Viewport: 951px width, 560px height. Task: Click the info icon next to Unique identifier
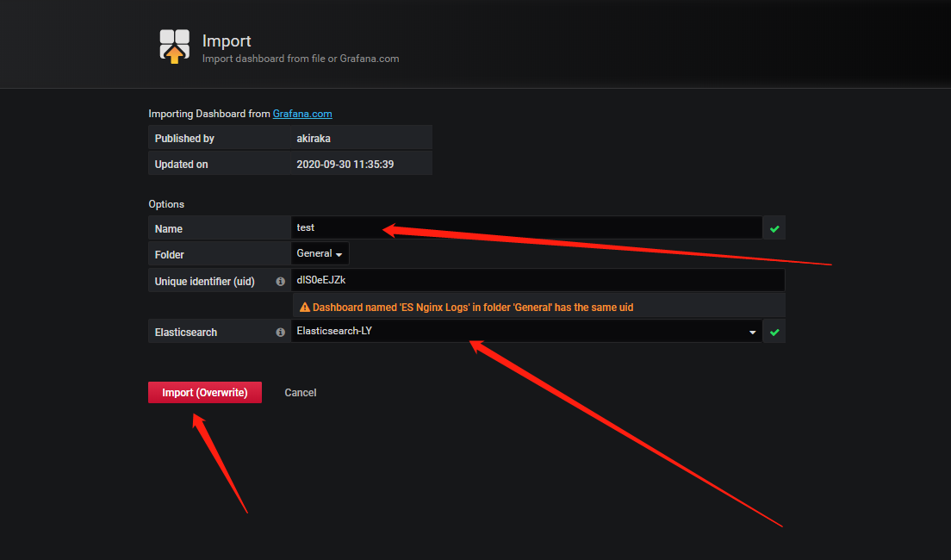(x=280, y=281)
